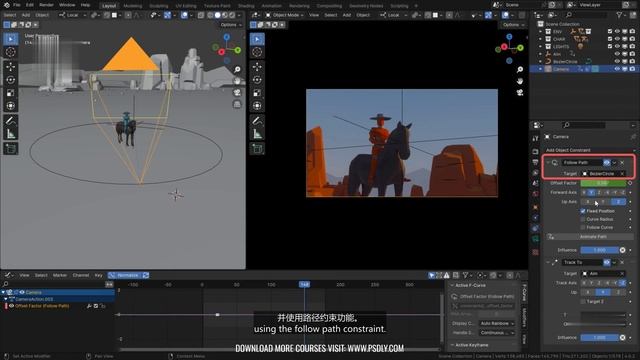Select the Move tool in right camera viewport
This screenshot has height=360, width=640.
click(257, 67)
